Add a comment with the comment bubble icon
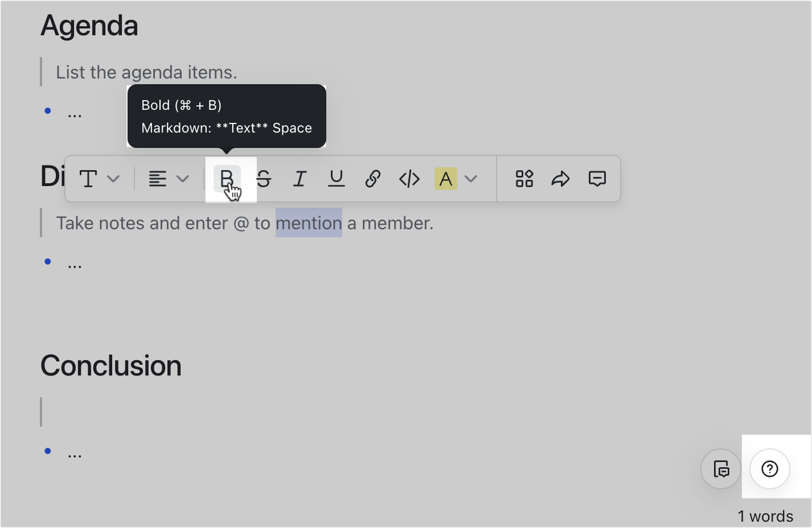Screen dimensions: 812x528 (597, 179)
